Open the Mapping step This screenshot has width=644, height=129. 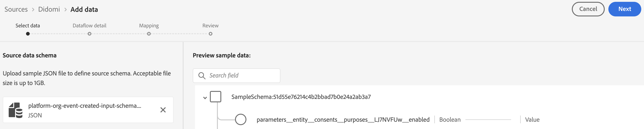point(149,34)
